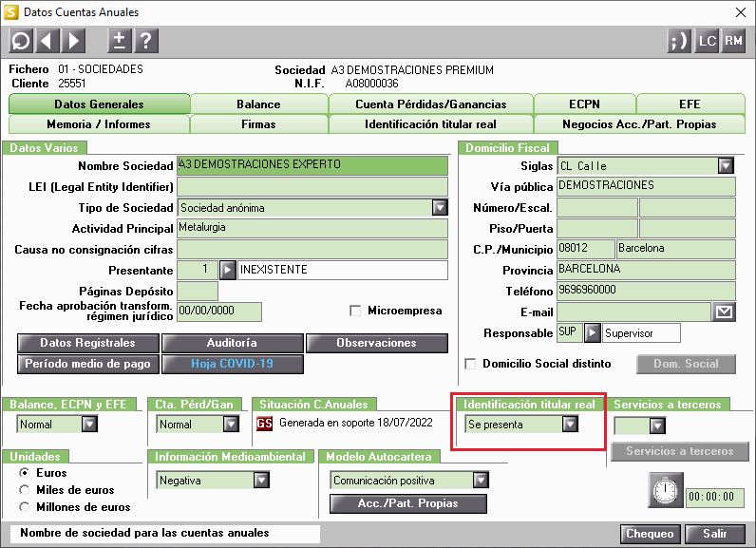756x548 pixels.
Task: Open Identificación titular real dropdown
Action: [x=570, y=425]
